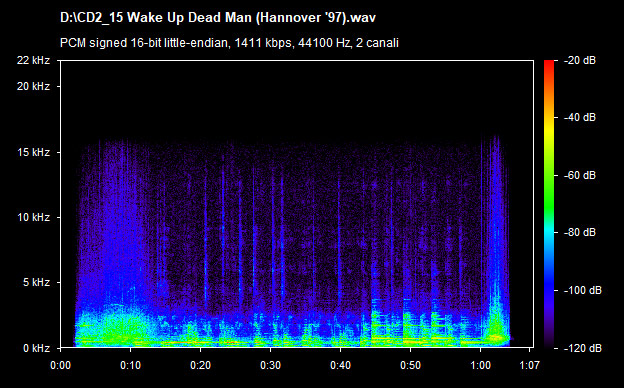
Task: Select the 20 kHz frequency axis label
Action: [33, 86]
